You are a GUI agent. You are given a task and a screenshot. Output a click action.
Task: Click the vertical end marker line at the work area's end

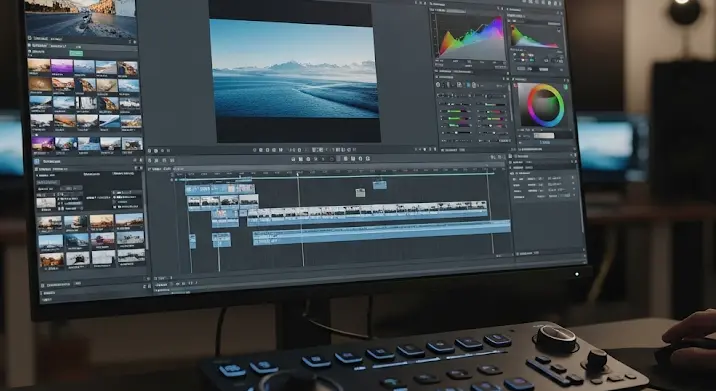tap(490, 212)
